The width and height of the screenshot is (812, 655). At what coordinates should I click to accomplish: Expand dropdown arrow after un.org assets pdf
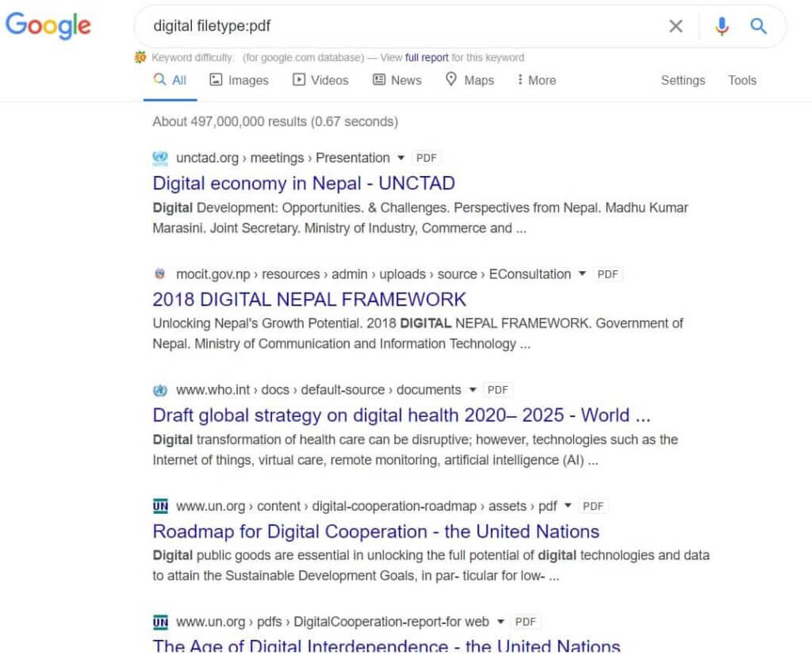pos(568,506)
